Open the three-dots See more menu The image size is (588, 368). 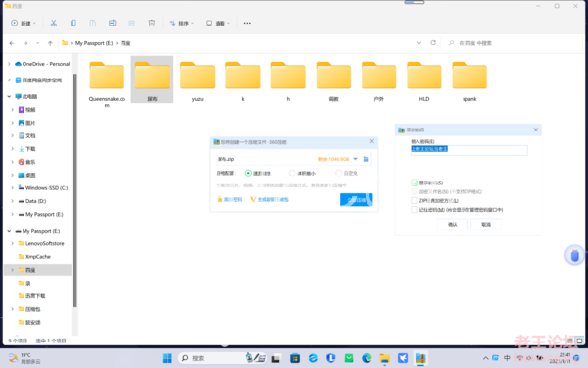click(247, 23)
